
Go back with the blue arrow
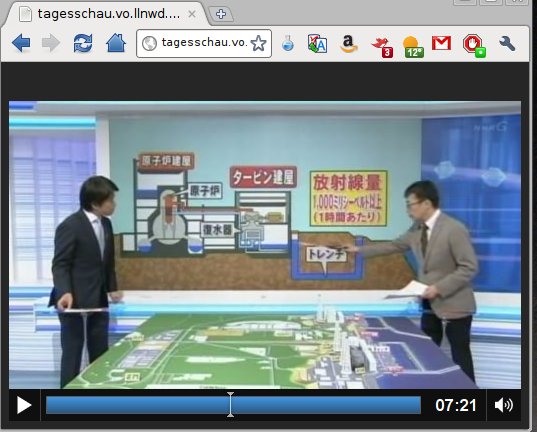coord(21,43)
